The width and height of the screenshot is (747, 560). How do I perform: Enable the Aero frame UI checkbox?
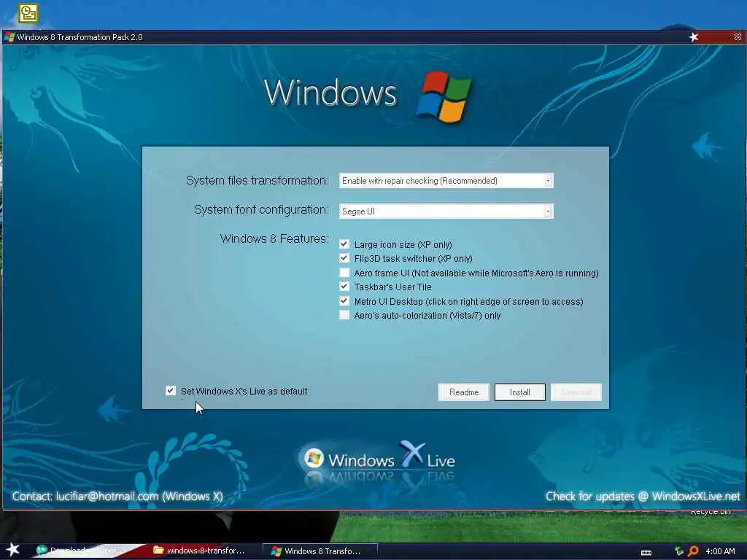344,273
